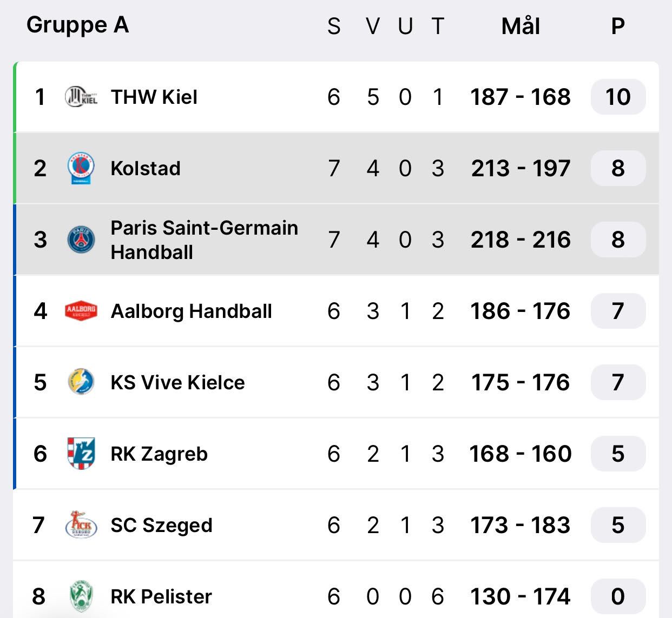Screen dimensions: 672x618
Task: Click SC Szeged team name
Action: pyautogui.click(x=161, y=526)
